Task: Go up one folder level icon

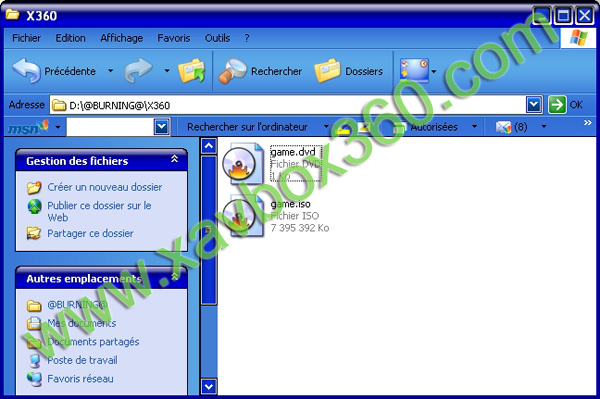Action: click(192, 70)
